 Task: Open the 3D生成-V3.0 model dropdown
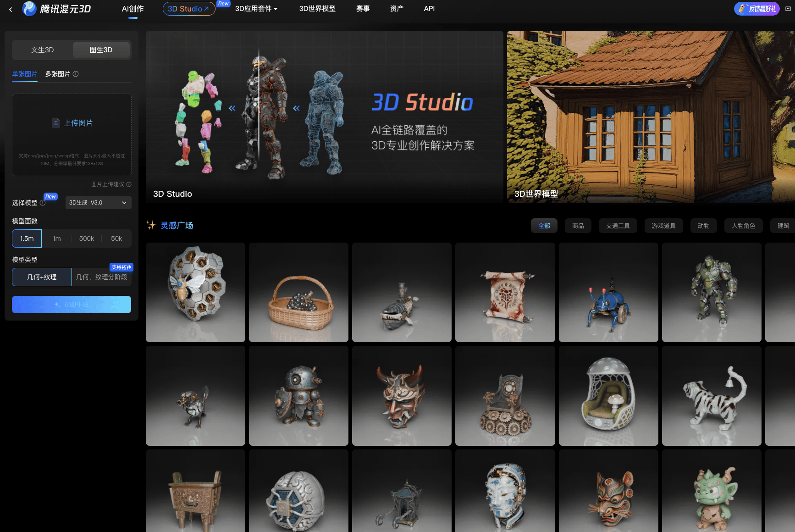pyautogui.click(x=99, y=203)
